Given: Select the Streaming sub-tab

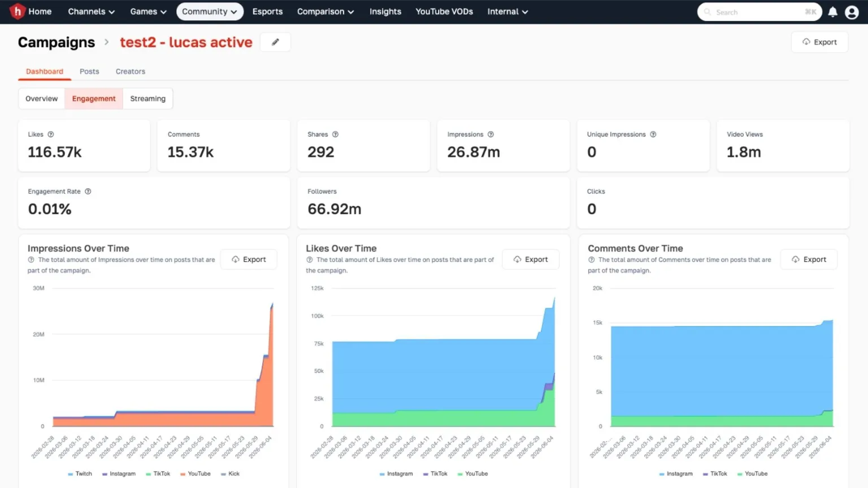Looking at the screenshot, I should [x=148, y=98].
